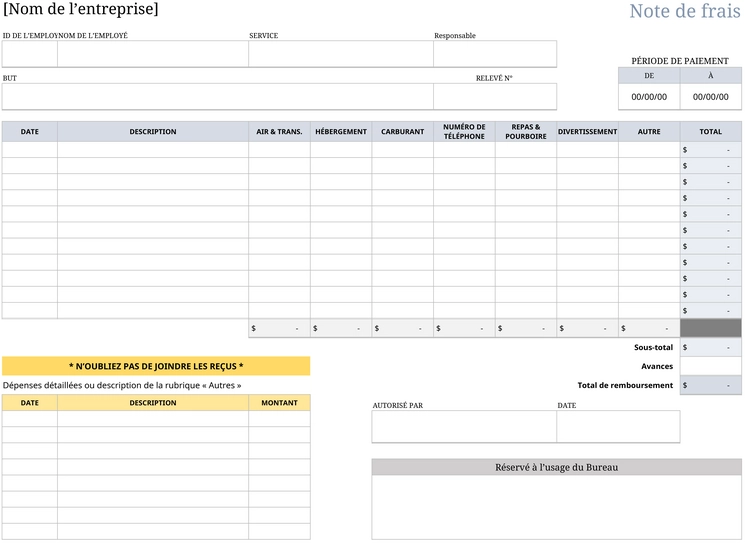Select the NUMÉRO DE TÉLÉPHONE header

pos(464,132)
